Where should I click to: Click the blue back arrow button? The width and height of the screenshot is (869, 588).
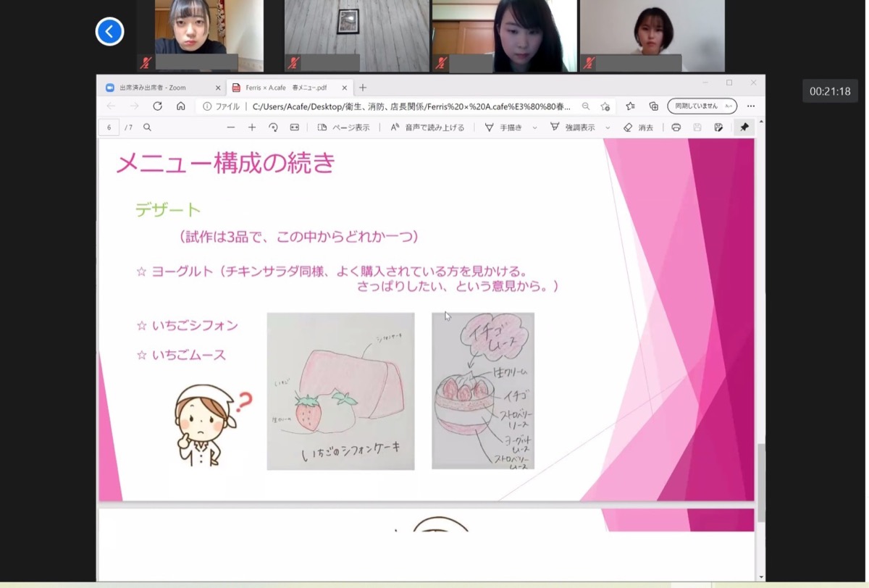[x=110, y=31]
